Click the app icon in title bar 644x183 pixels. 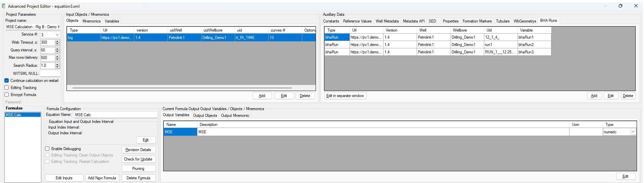tap(4, 6)
